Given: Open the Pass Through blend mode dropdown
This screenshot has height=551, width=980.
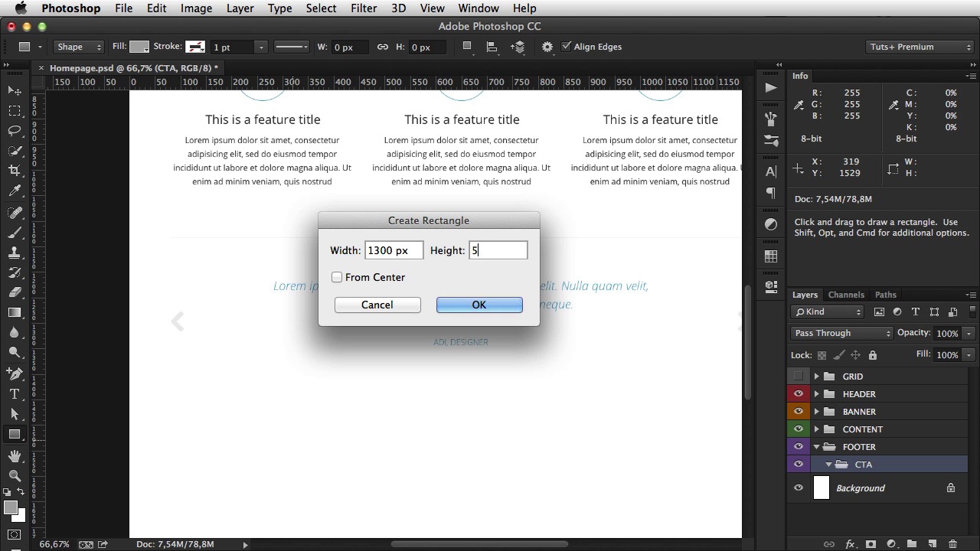Looking at the screenshot, I should (841, 333).
